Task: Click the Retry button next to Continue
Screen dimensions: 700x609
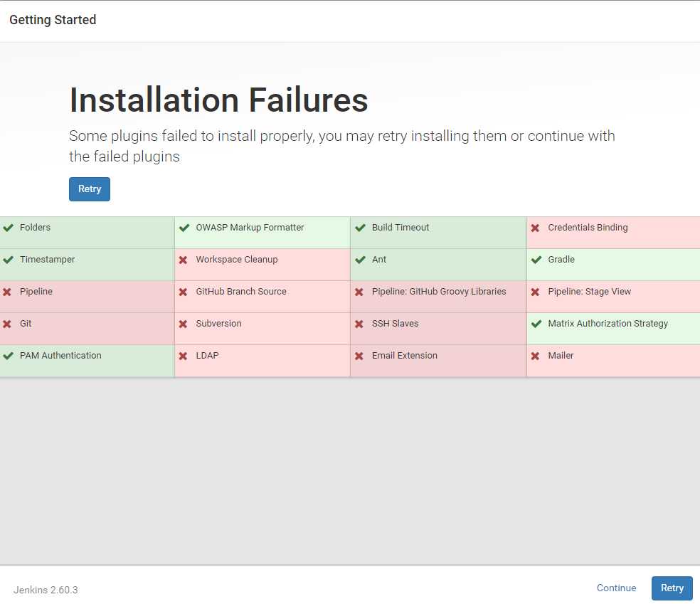Action: click(672, 588)
